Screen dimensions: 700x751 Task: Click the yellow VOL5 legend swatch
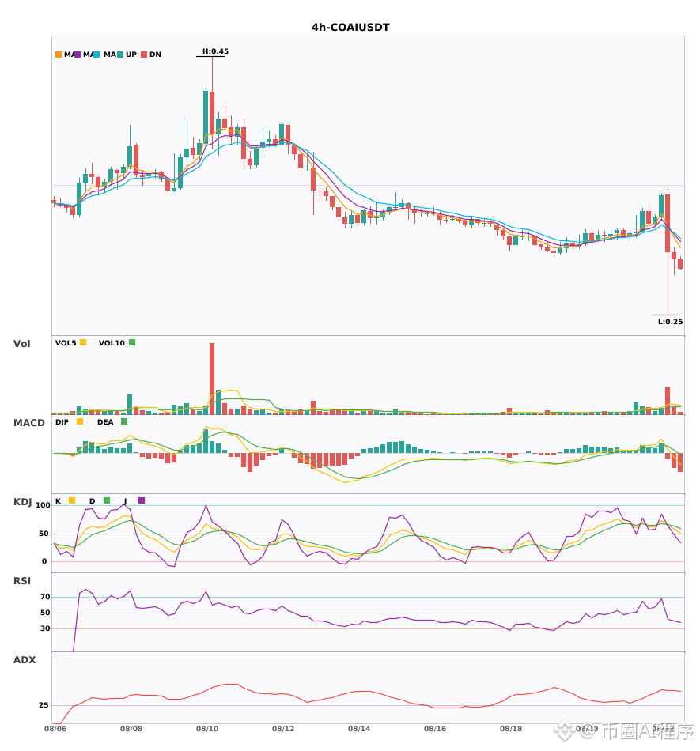(x=83, y=342)
